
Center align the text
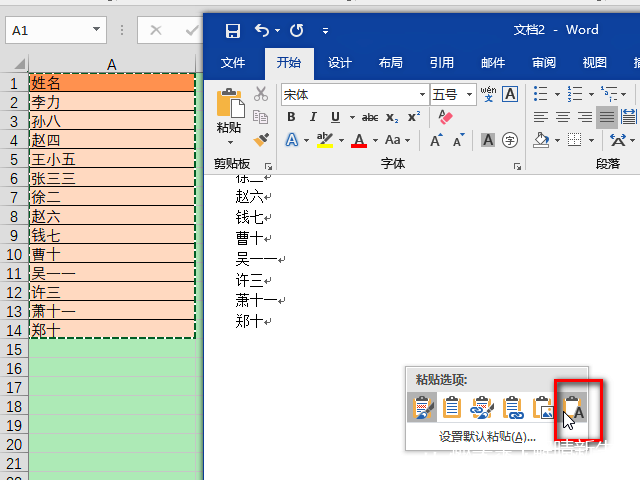click(x=563, y=117)
